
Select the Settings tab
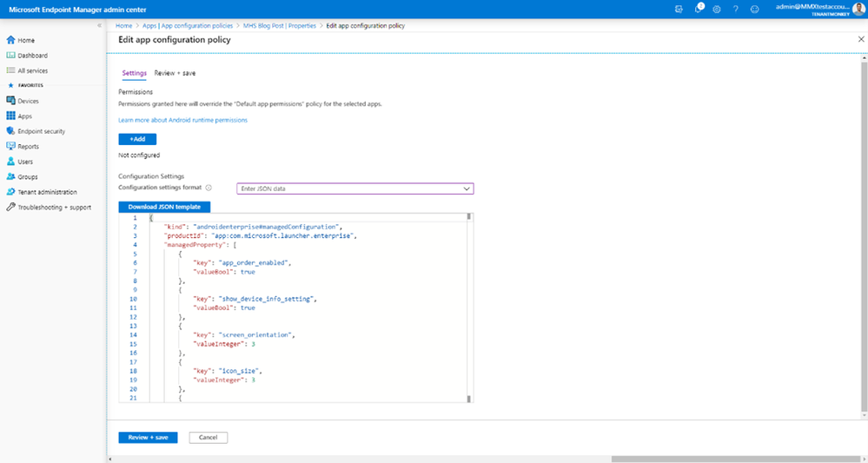(x=134, y=73)
